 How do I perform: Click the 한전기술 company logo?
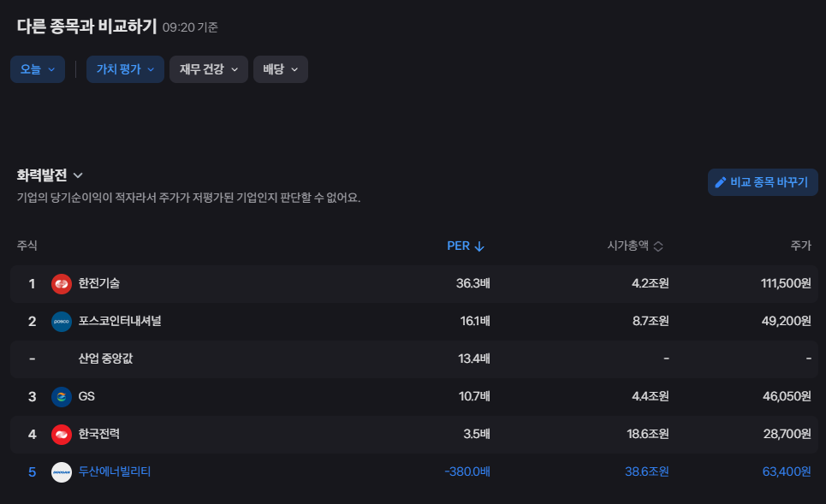point(62,284)
